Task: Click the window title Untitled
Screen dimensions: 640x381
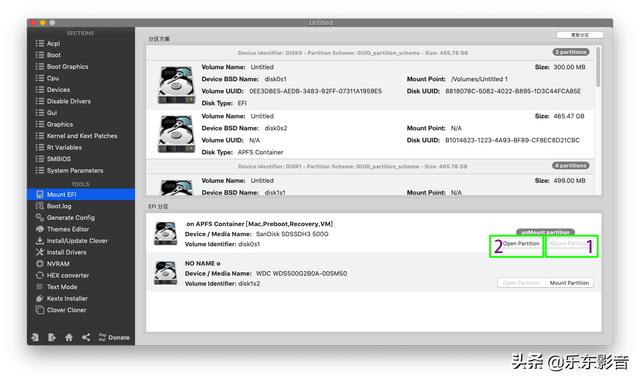Action: (320, 22)
